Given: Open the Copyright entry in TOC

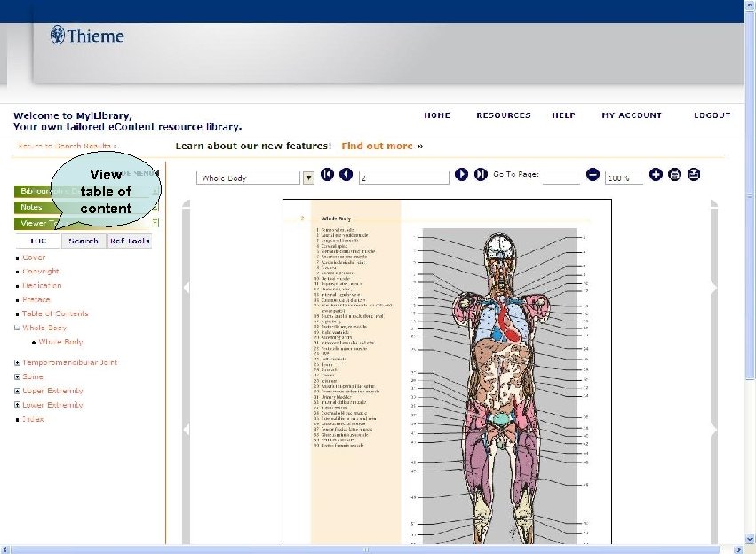Looking at the screenshot, I should (x=41, y=271).
